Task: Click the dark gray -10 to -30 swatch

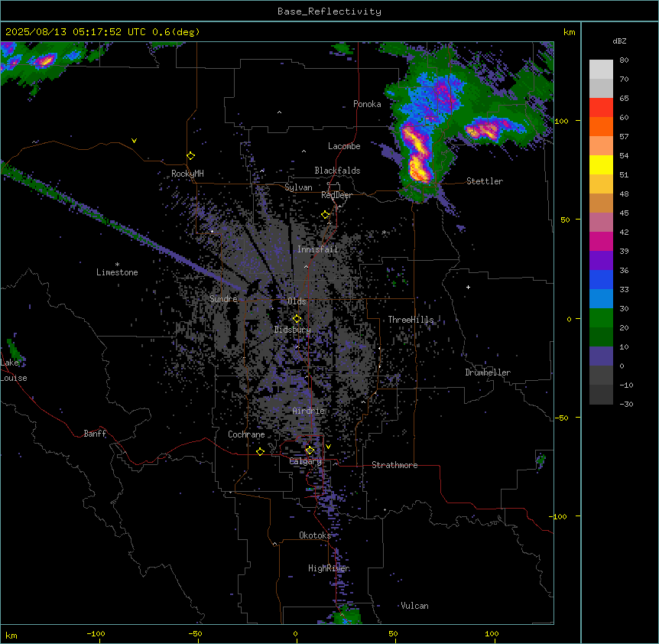Action: pyautogui.click(x=601, y=395)
